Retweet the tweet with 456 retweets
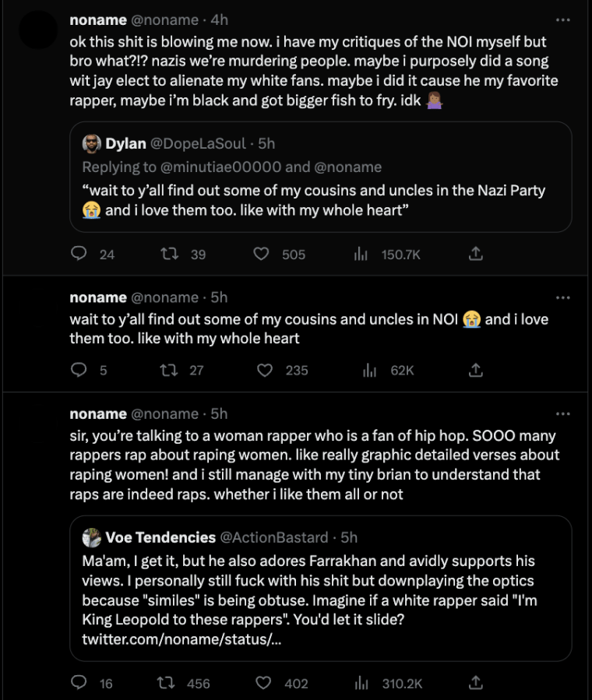The height and width of the screenshot is (700, 592). coord(166,683)
